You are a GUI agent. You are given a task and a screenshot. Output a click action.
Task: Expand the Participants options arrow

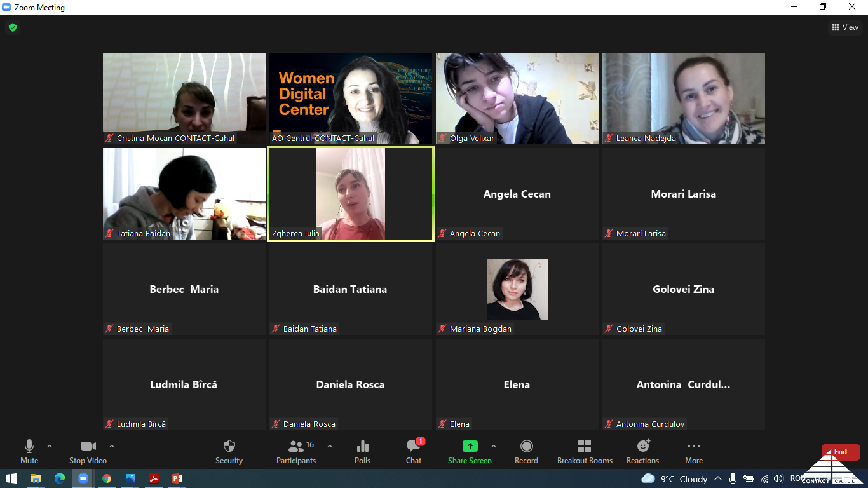point(329,446)
